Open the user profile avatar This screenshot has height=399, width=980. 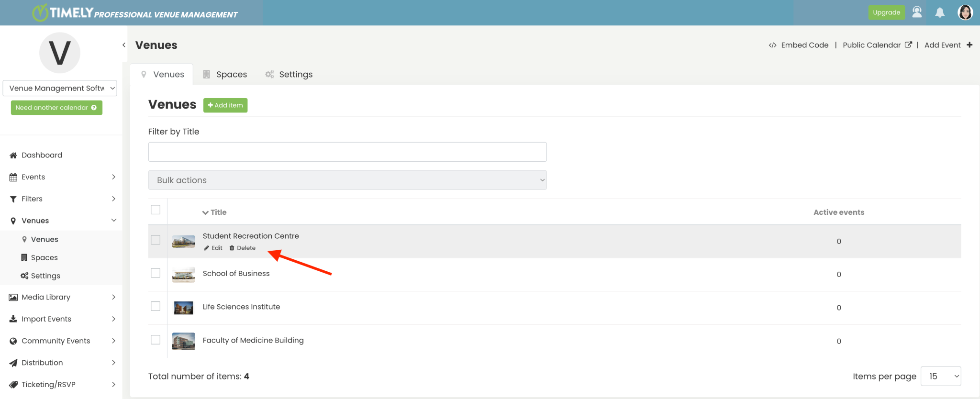click(965, 12)
